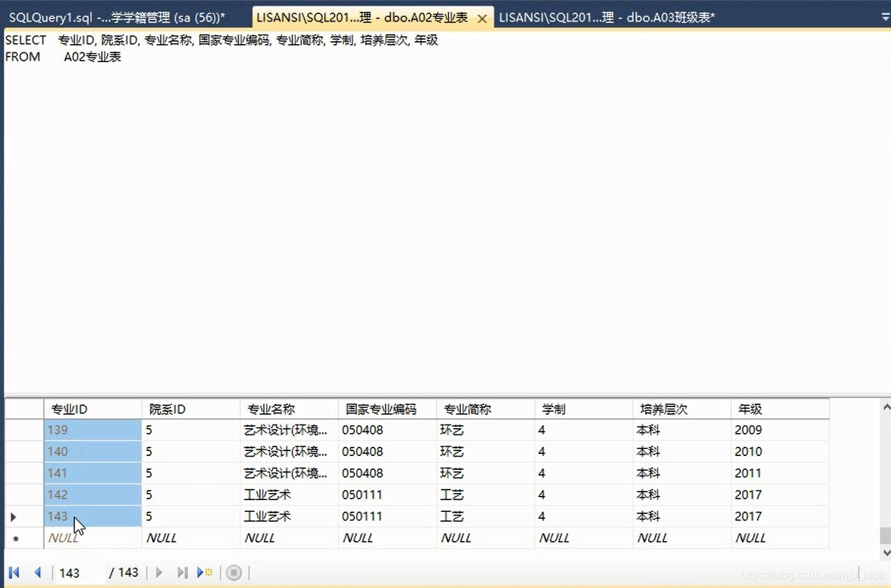891x588 pixels.
Task: Click 艺术设计(环境... cell in row 141
Action: (x=289, y=473)
